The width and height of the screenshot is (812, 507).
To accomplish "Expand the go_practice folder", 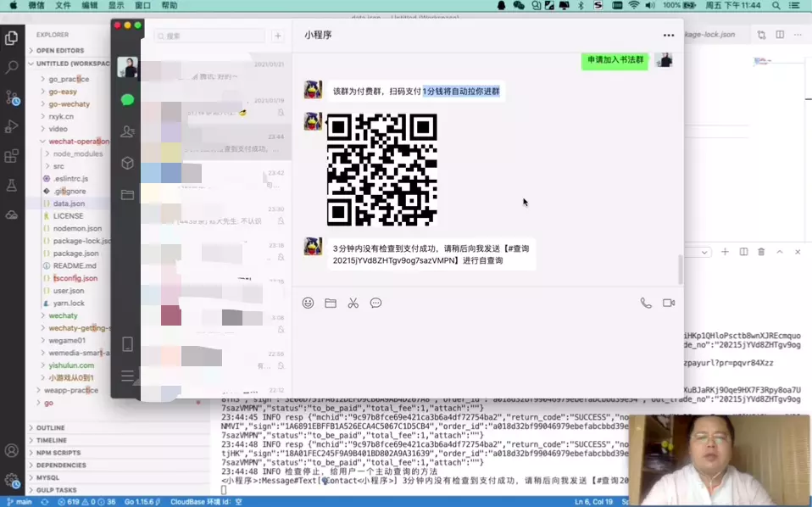I will click(69, 79).
